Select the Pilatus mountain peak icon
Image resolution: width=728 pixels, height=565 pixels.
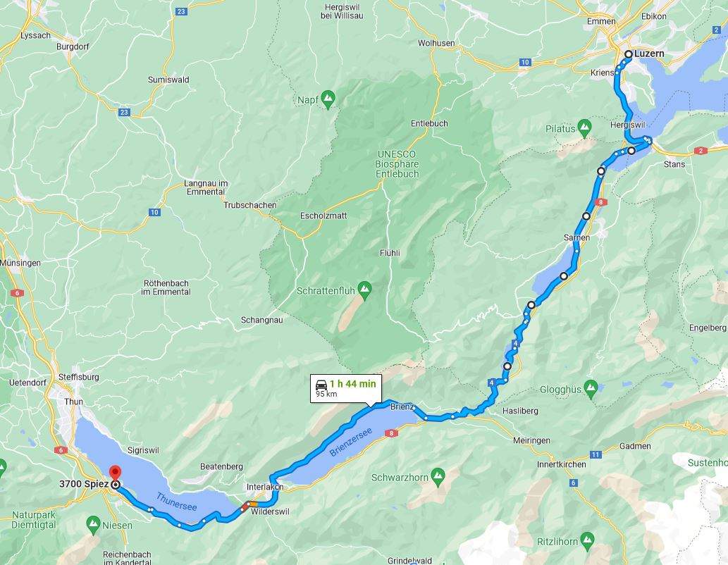584,128
